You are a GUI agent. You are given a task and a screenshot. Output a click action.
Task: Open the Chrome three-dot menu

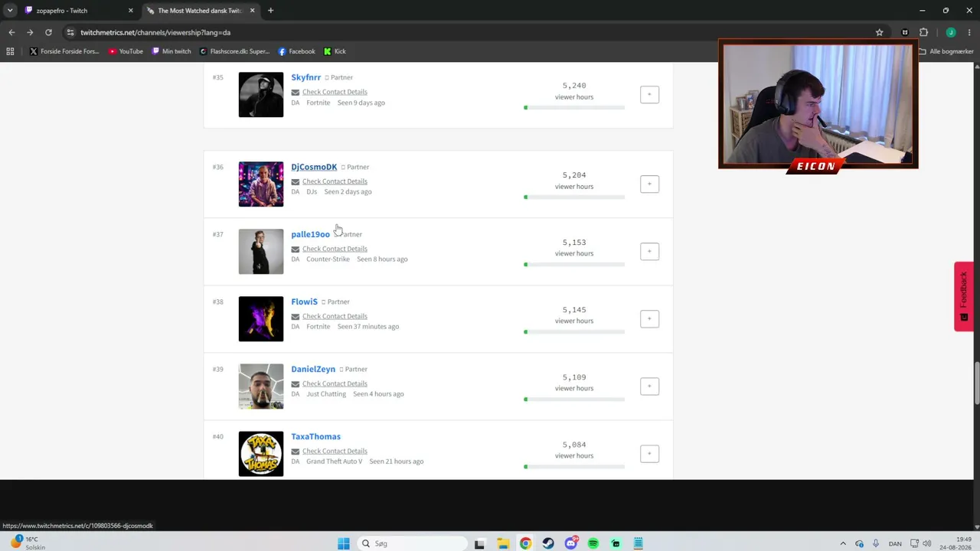coord(969,32)
